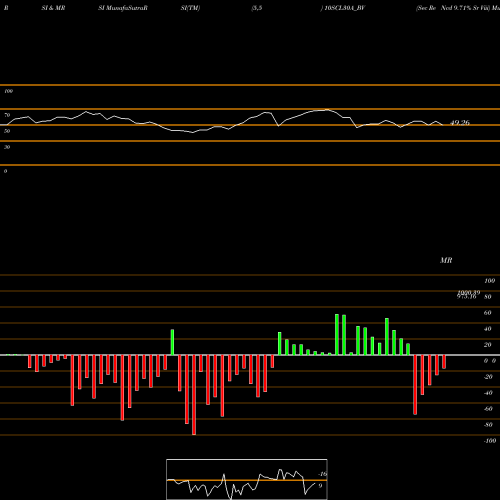Click the MR axis label -60
Screen dimensions: 500x500
tap(488, 409)
